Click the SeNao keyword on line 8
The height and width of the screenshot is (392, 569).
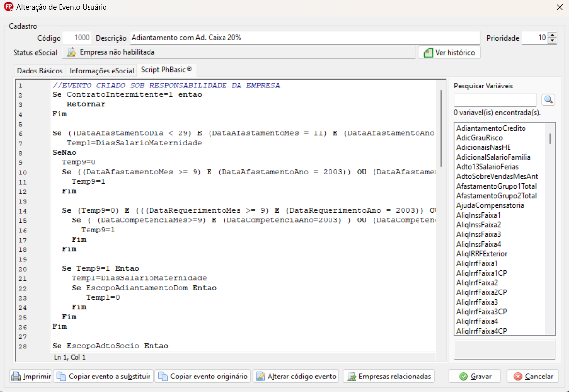click(64, 153)
